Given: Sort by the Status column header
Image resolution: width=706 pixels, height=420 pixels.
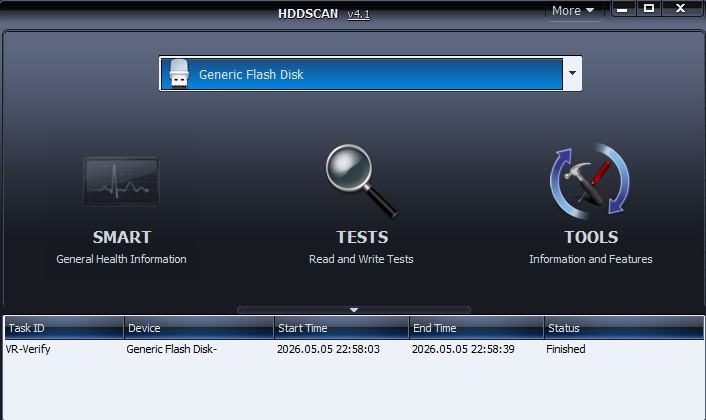Looking at the screenshot, I should click(624, 328).
